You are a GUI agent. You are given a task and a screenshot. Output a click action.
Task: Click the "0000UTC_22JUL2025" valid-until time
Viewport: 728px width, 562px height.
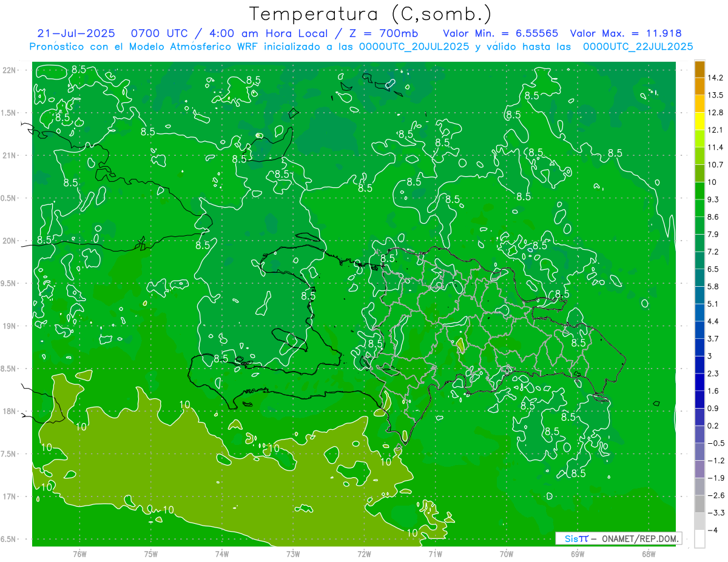[638, 47]
